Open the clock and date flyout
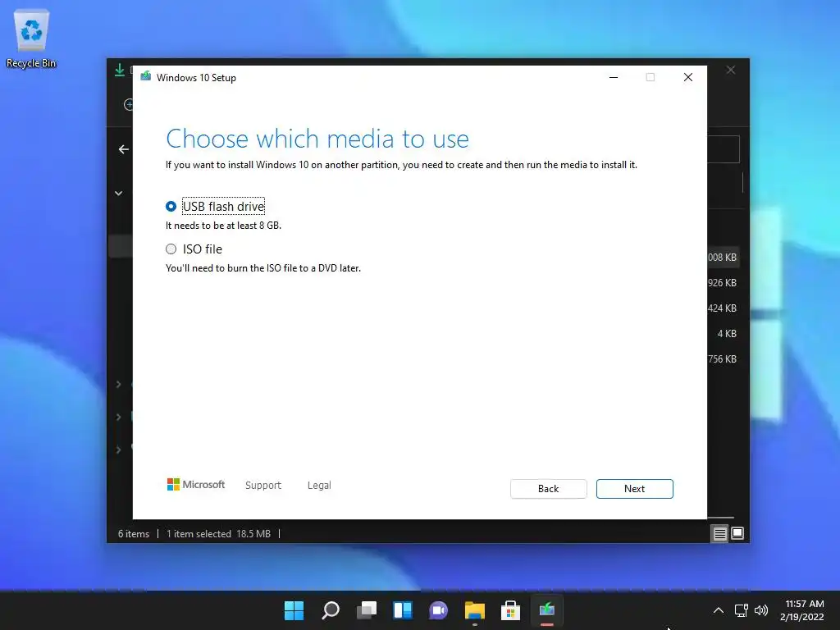 802,610
